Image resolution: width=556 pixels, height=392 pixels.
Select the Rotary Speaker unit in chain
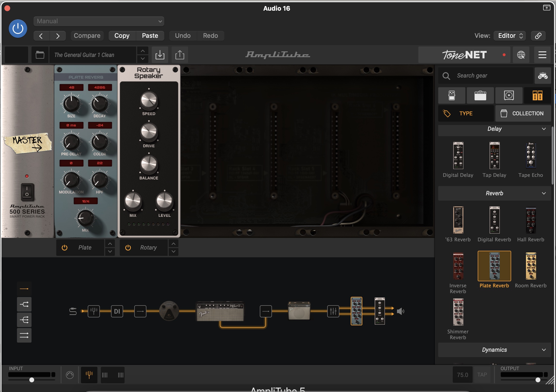click(x=380, y=311)
